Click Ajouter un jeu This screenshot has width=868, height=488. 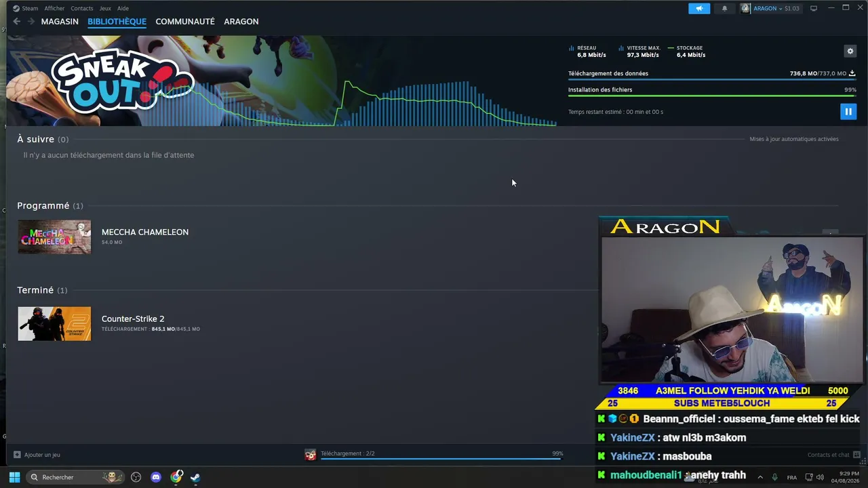[x=42, y=455]
